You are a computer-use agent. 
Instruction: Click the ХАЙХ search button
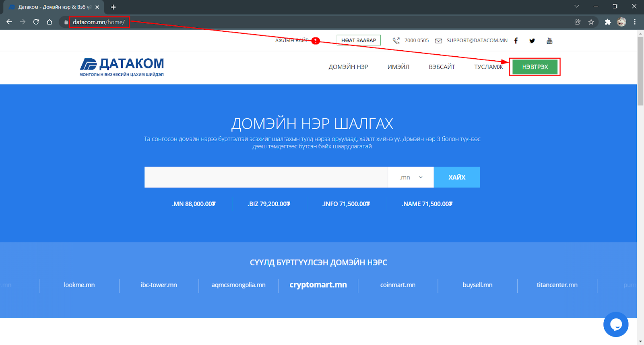[457, 177]
